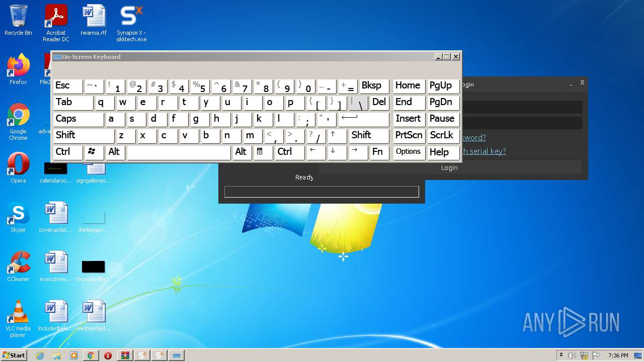Screen dimensions: 644x362
Task: Select nearma.rtf document icon
Action: 94,20
